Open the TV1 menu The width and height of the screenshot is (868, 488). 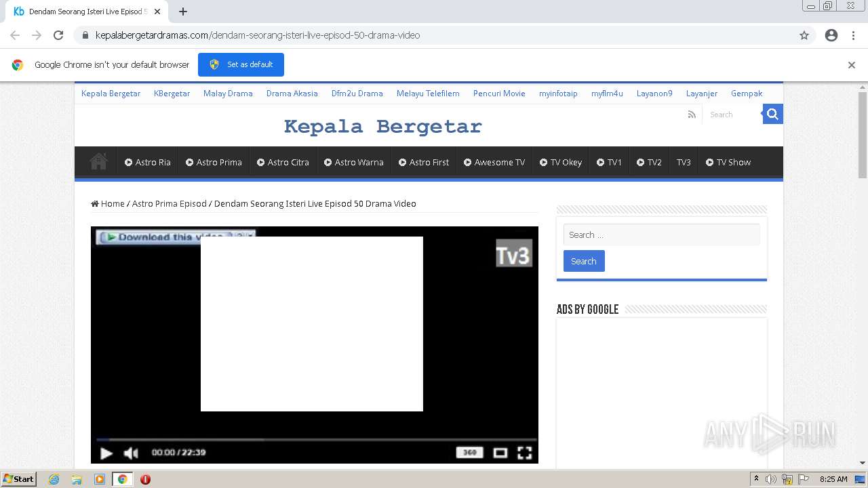(x=609, y=162)
